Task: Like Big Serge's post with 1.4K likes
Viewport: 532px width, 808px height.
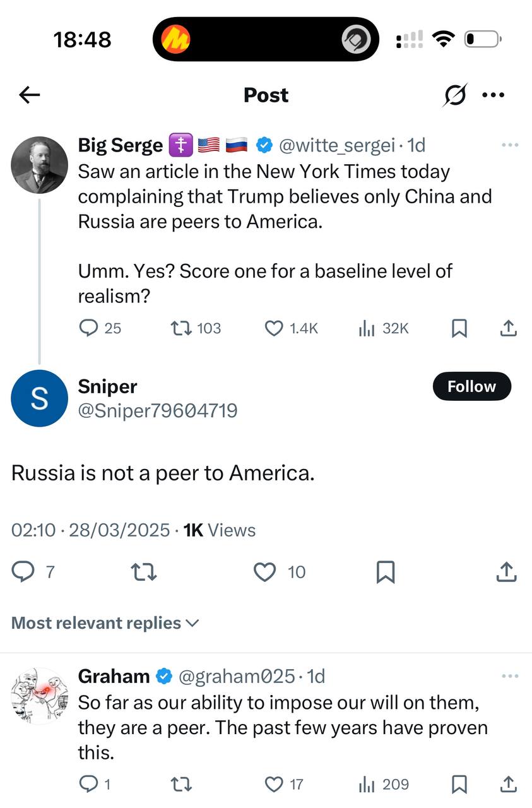Action: (x=274, y=328)
